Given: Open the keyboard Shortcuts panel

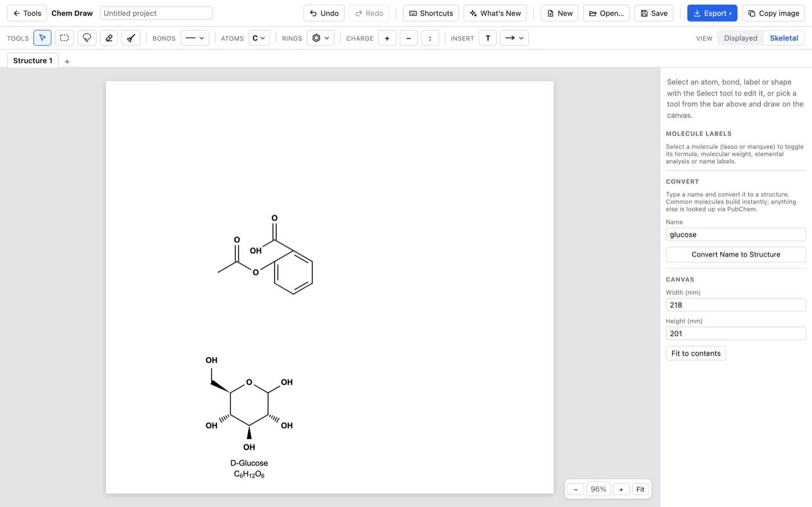Looking at the screenshot, I should point(431,13).
